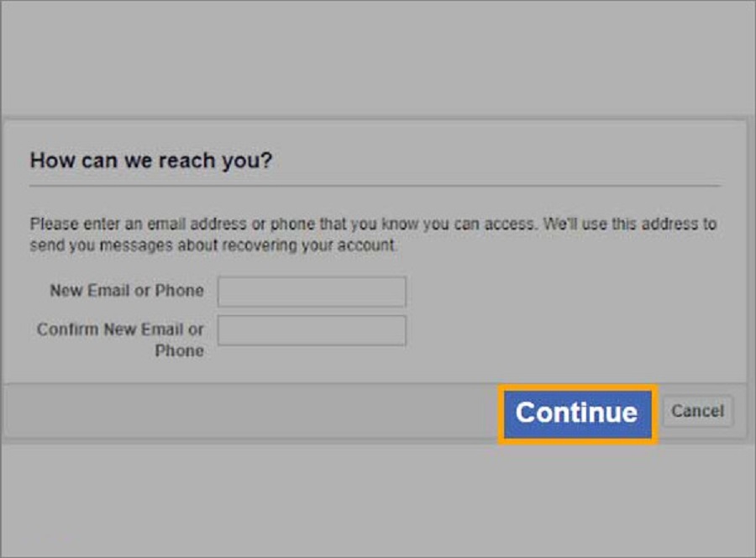The width and height of the screenshot is (756, 558).
Task: Click the empty footer bar left of Continue
Action: tap(252, 412)
